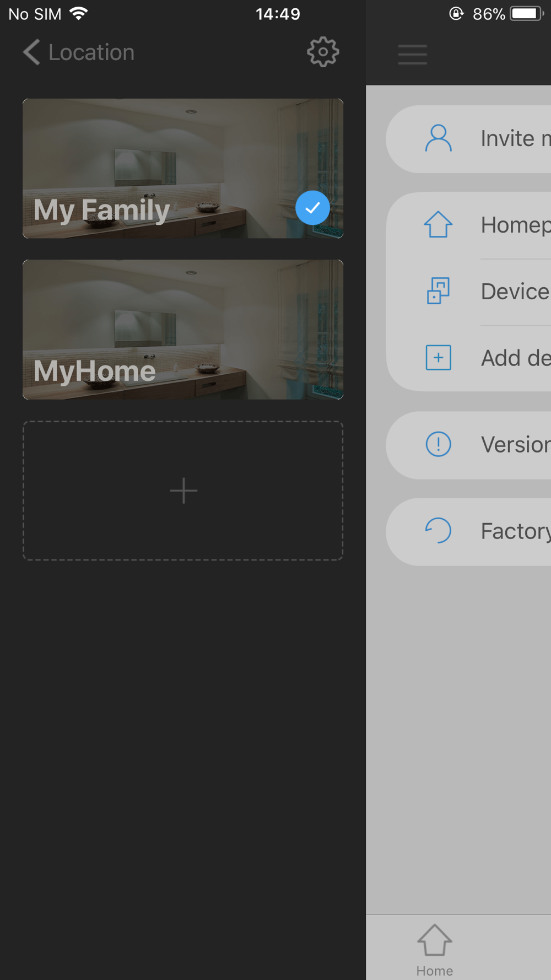Tap the Homepage house icon
This screenshot has width=551, height=980.
click(439, 225)
